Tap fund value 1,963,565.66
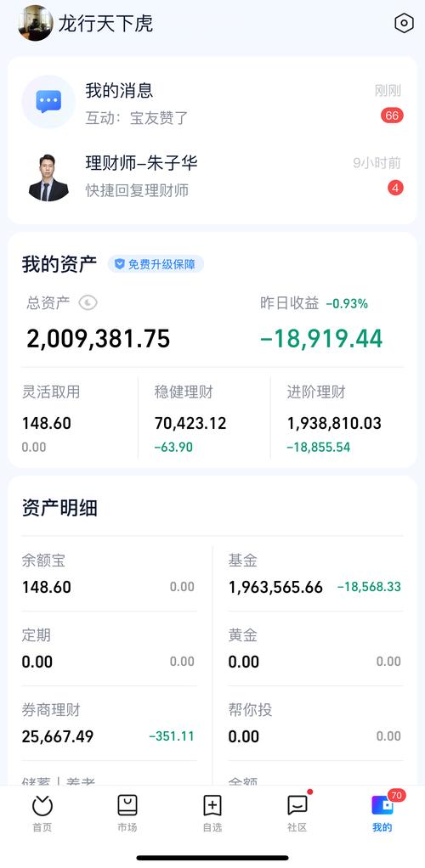 click(x=275, y=588)
